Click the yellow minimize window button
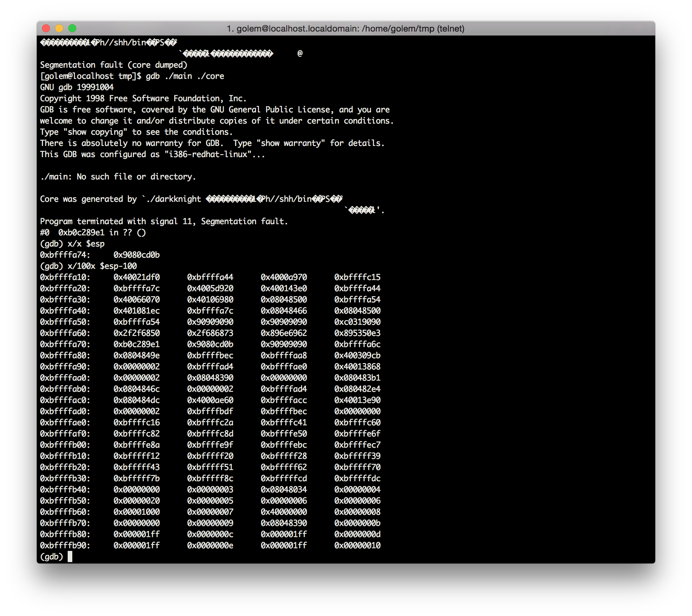This screenshot has width=692, height=616. tap(59, 29)
